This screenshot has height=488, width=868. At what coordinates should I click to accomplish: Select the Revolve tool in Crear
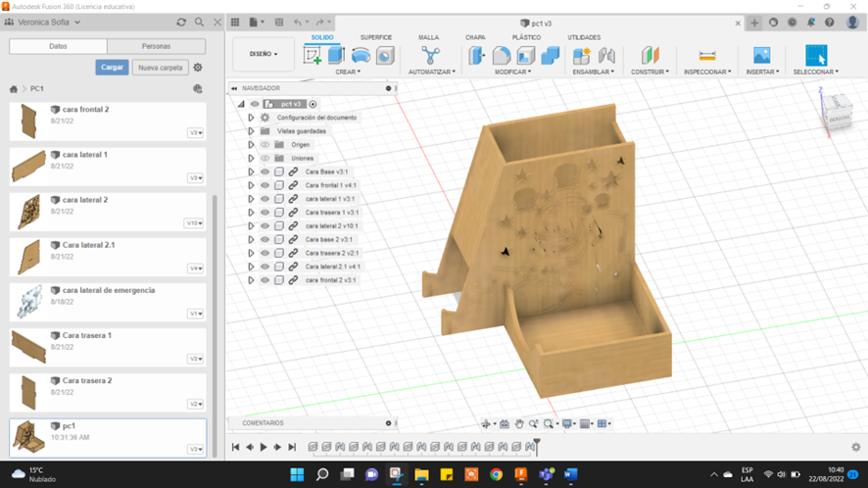(x=361, y=56)
